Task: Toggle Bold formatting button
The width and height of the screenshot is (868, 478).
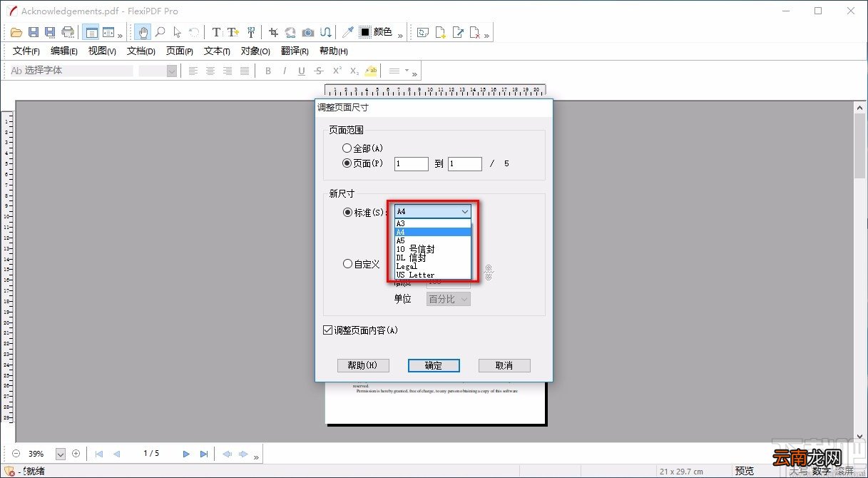Action: (268, 71)
